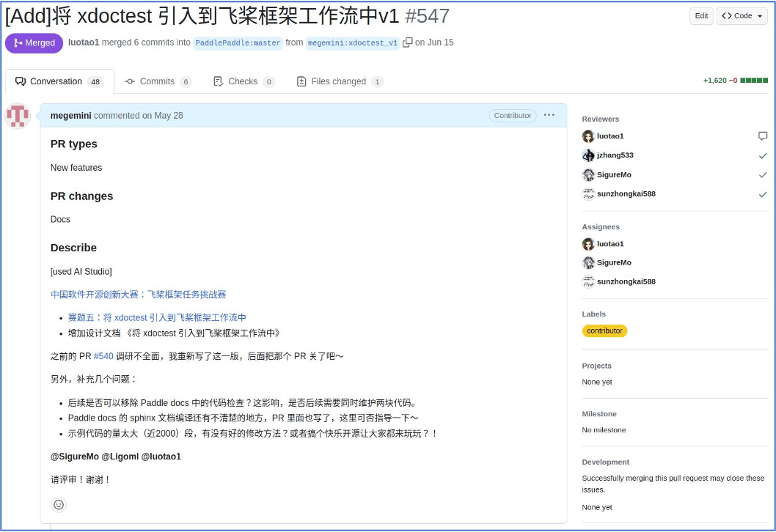Click the yellow contributor label

click(604, 331)
